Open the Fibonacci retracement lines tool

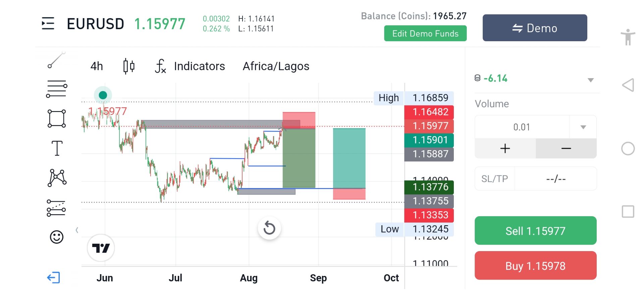coord(56,89)
